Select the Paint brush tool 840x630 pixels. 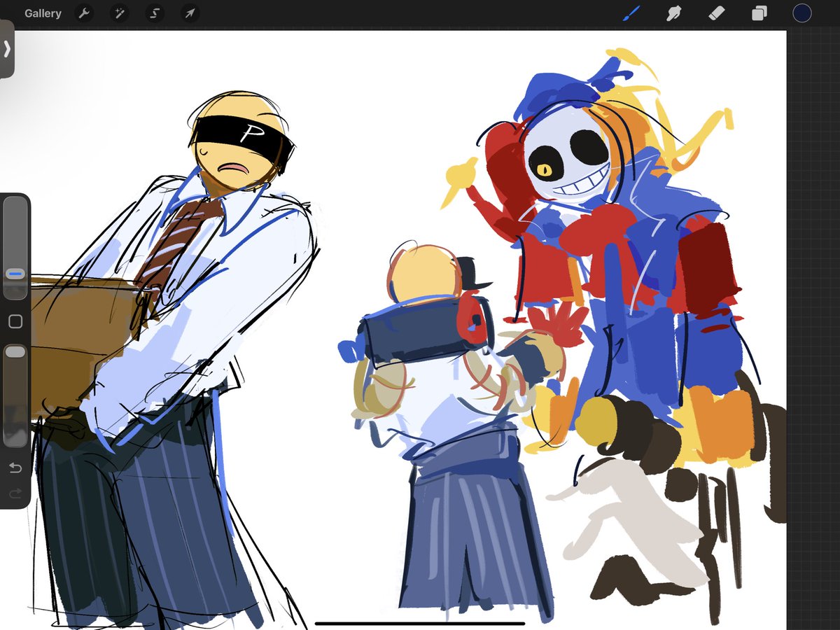[632, 13]
